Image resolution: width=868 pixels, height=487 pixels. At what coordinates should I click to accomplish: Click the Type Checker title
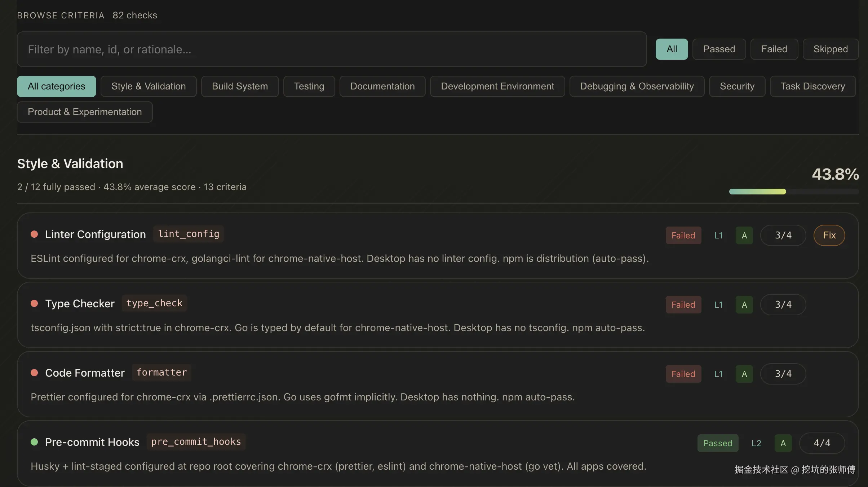(80, 304)
